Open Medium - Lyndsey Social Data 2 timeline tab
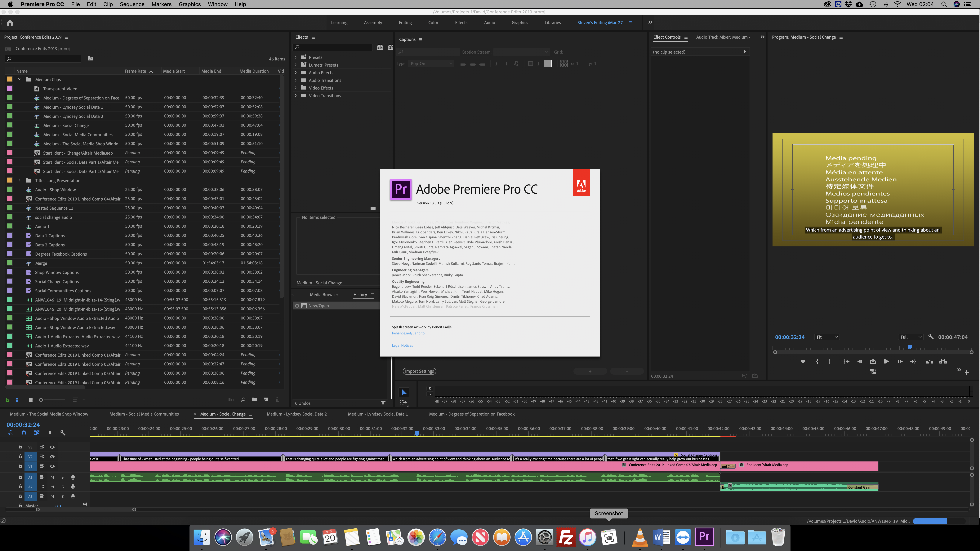This screenshot has height=551, width=980. coord(297,414)
